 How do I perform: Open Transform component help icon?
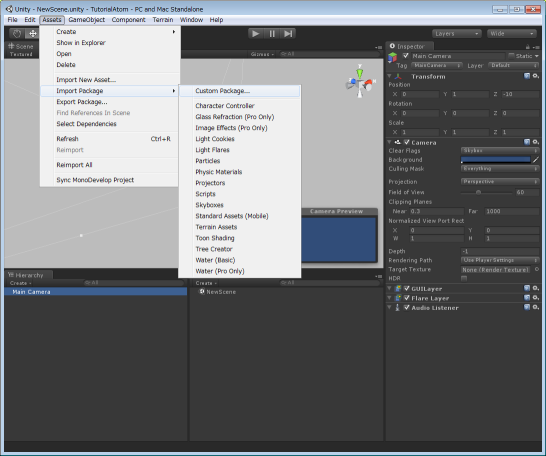[x=527, y=76]
